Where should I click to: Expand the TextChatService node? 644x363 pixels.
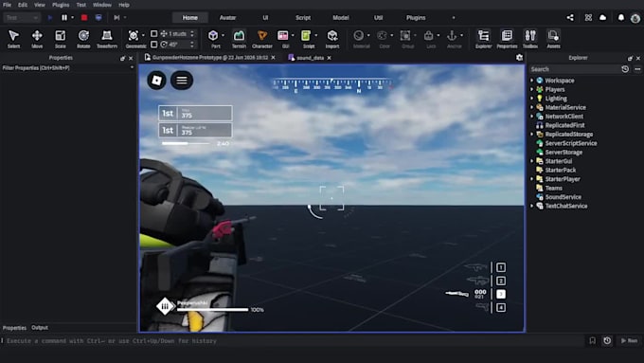coord(532,206)
